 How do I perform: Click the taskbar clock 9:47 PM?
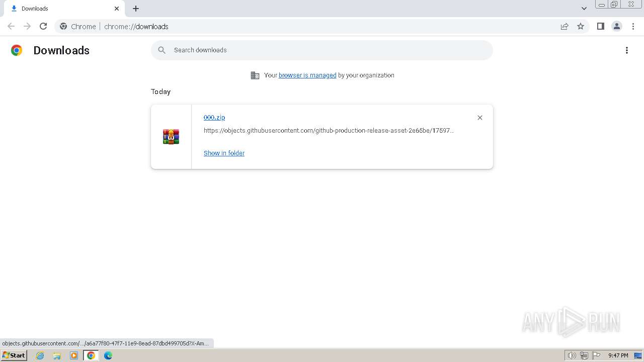click(x=618, y=355)
